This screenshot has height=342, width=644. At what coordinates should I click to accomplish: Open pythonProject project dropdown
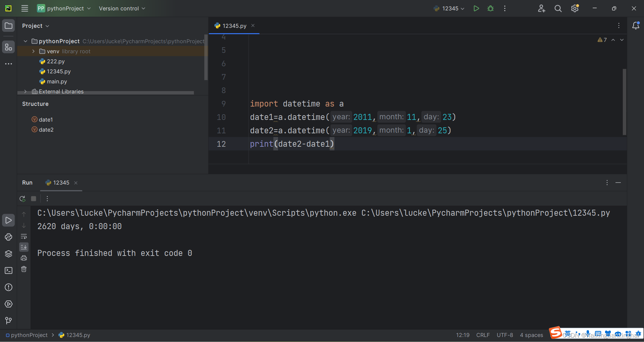click(x=64, y=8)
